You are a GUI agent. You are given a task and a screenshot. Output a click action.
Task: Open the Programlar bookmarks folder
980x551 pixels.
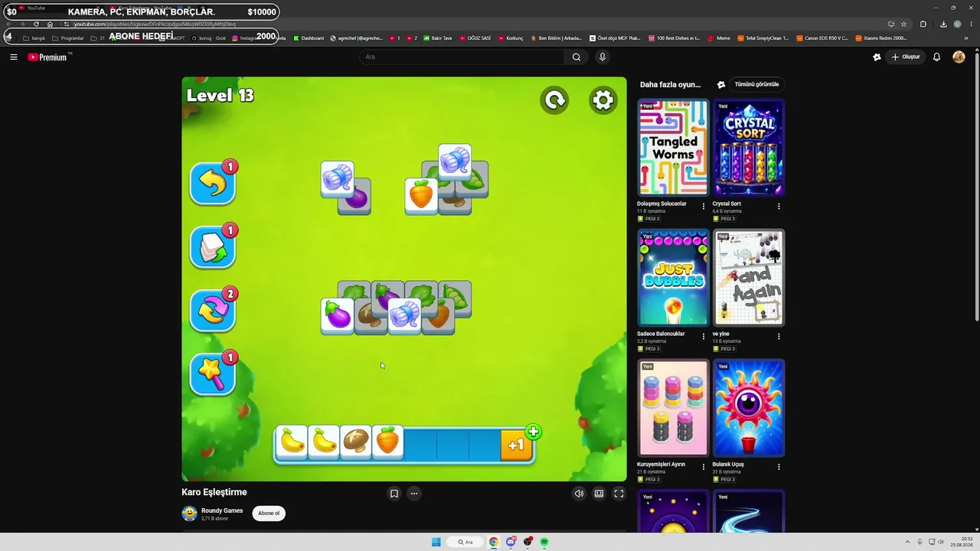coord(68,37)
